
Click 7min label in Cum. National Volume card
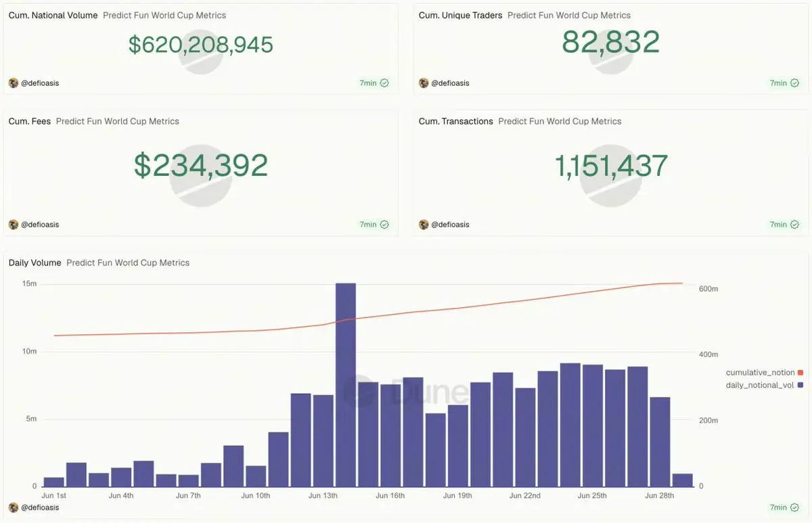368,83
